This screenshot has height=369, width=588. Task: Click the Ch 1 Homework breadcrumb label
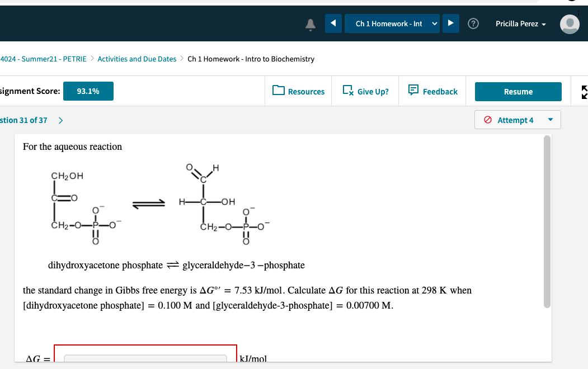coord(251,58)
